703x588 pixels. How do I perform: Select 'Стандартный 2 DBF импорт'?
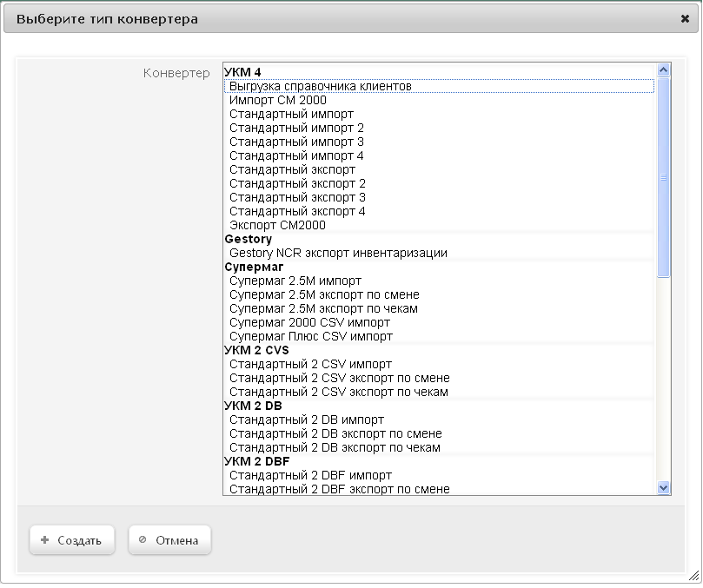coord(439,475)
